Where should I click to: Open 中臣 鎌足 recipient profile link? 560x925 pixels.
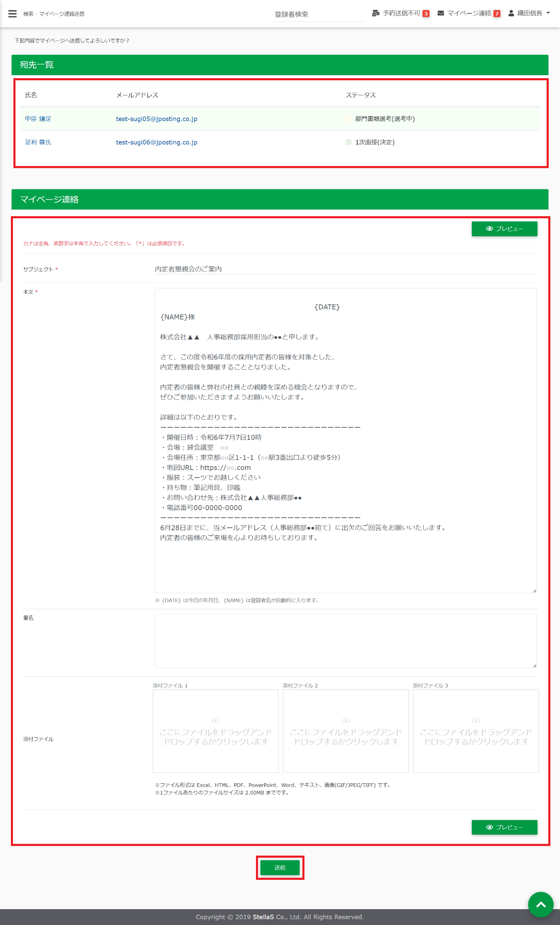[38, 119]
